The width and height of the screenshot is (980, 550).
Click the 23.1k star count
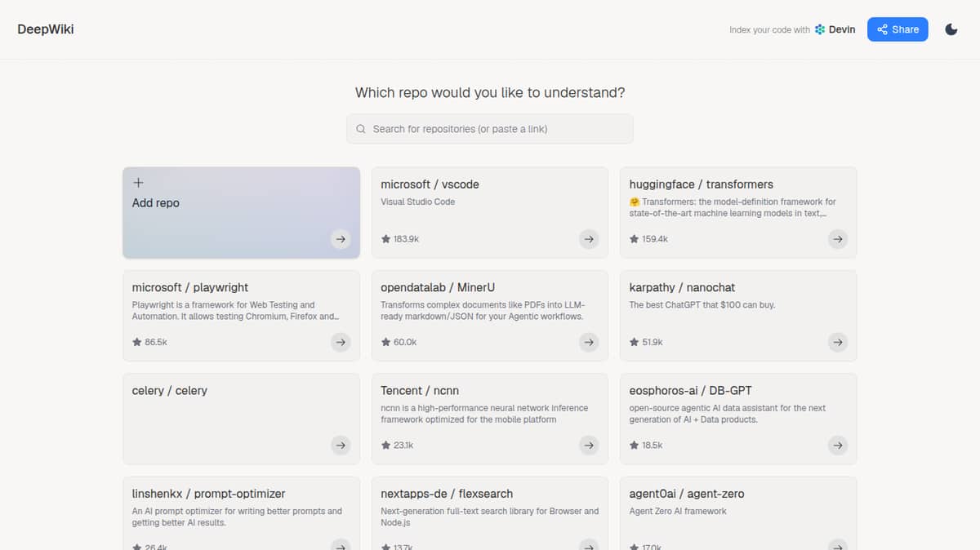(403, 446)
